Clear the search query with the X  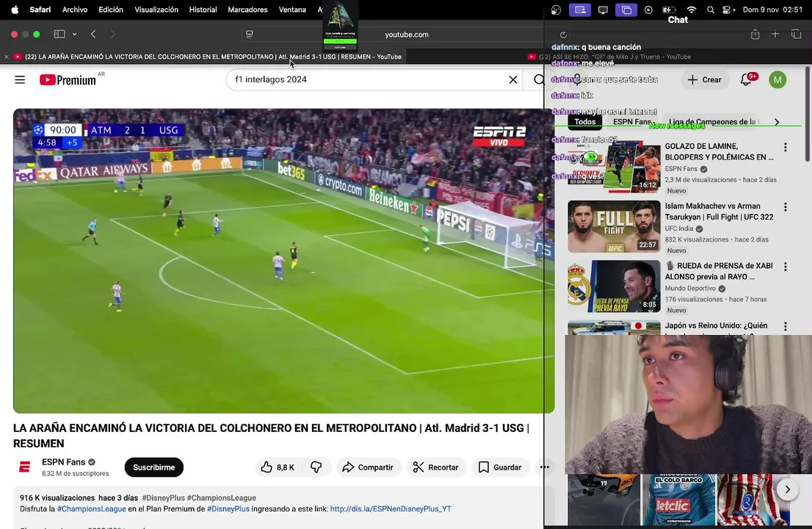512,79
